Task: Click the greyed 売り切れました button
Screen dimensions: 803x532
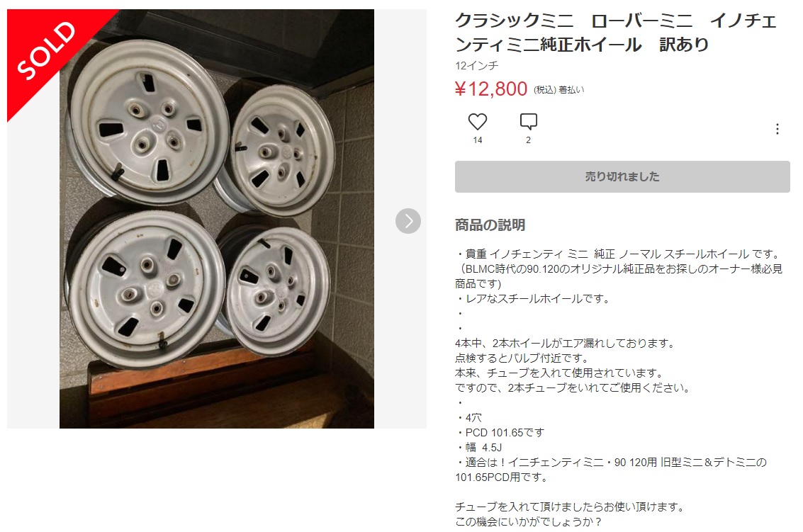Action: pyautogui.click(x=622, y=176)
